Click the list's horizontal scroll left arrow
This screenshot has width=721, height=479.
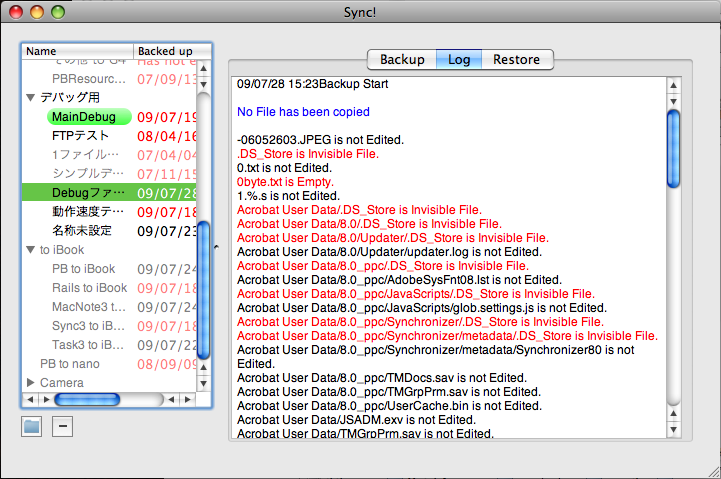tap(30, 399)
